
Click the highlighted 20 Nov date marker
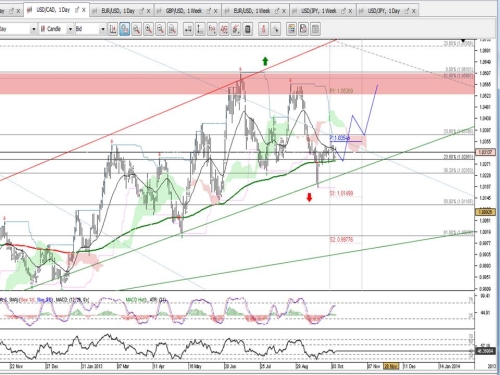[391, 366]
